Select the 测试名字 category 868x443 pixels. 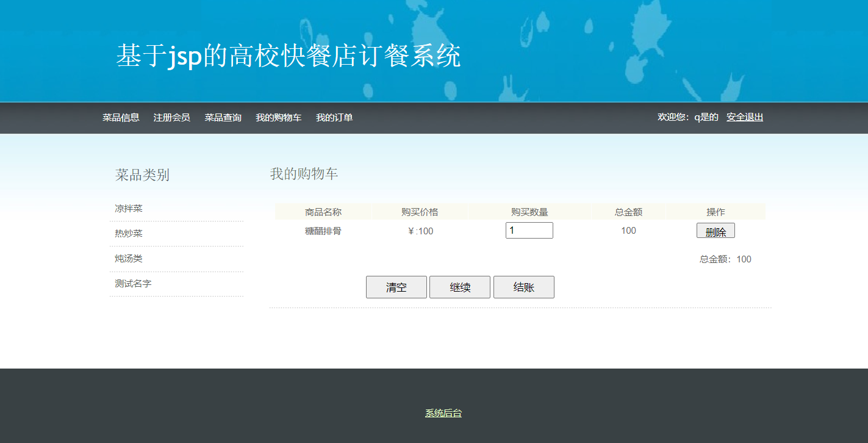coord(133,284)
